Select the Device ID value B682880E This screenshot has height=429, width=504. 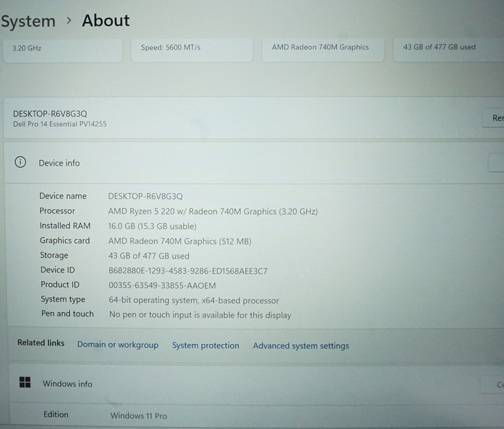coord(188,271)
